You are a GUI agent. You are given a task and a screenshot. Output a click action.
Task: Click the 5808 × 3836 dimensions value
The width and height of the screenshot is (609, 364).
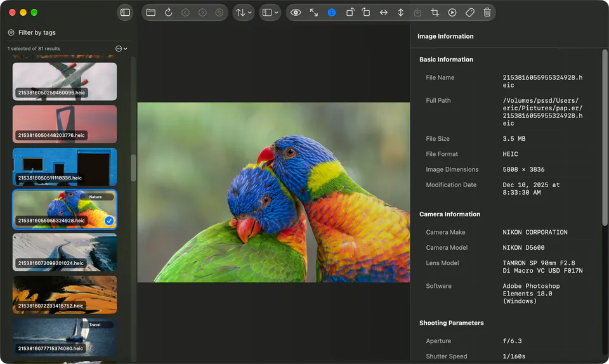[x=523, y=169]
